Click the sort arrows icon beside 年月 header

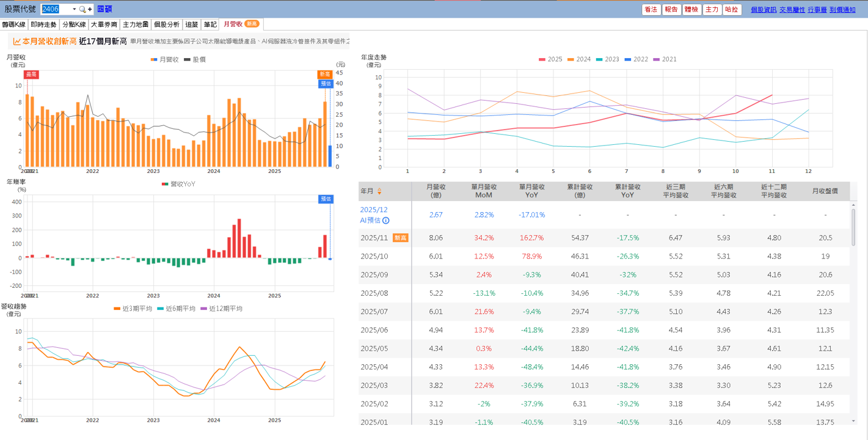coord(379,191)
